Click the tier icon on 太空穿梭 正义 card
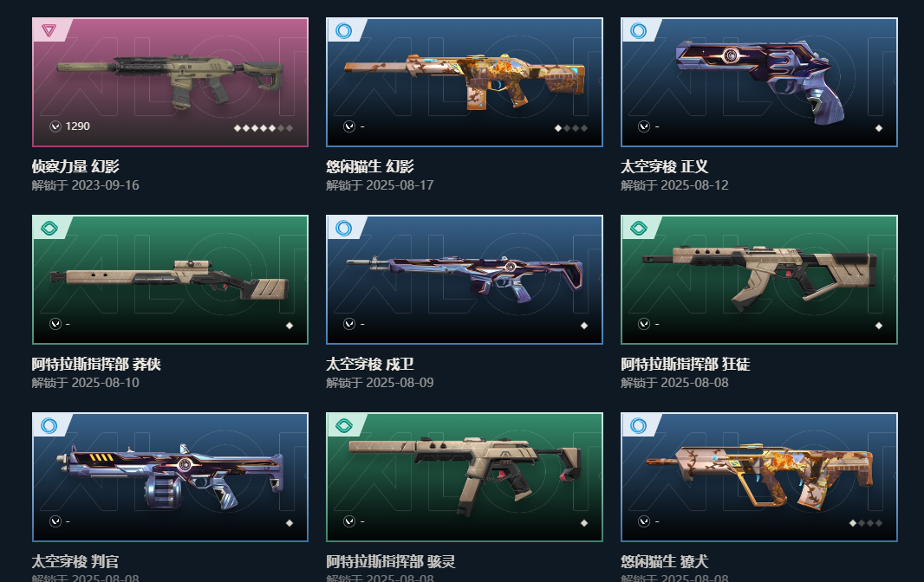 click(x=638, y=30)
